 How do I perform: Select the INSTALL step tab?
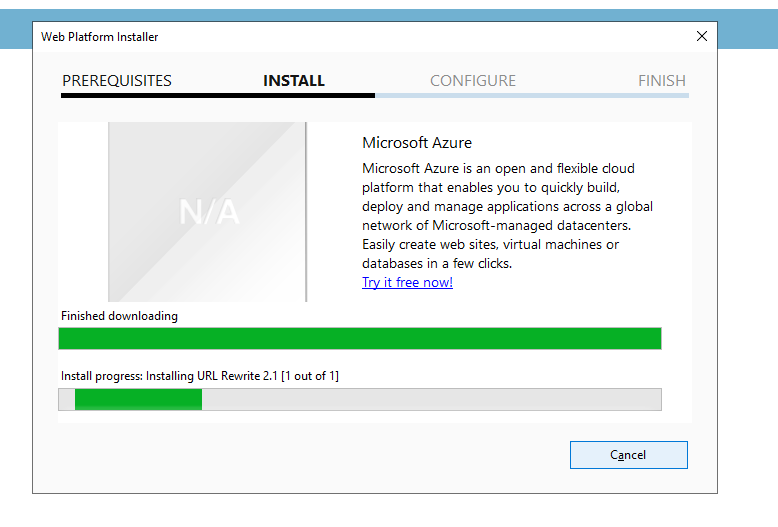pyautogui.click(x=294, y=80)
